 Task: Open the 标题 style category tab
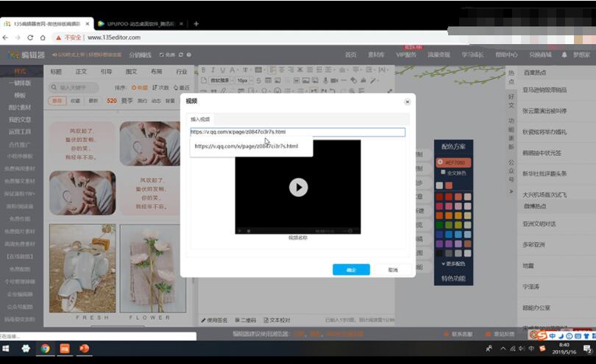coord(56,71)
